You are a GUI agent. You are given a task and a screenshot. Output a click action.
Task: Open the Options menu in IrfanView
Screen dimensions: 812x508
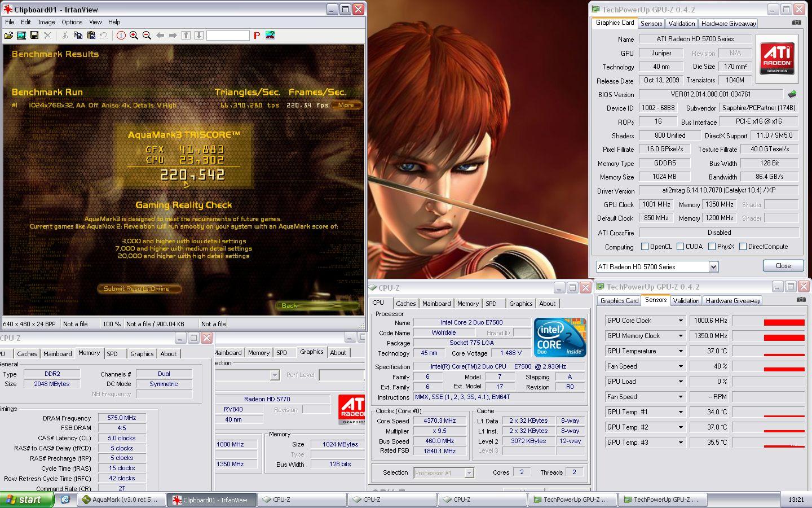pyautogui.click(x=72, y=22)
